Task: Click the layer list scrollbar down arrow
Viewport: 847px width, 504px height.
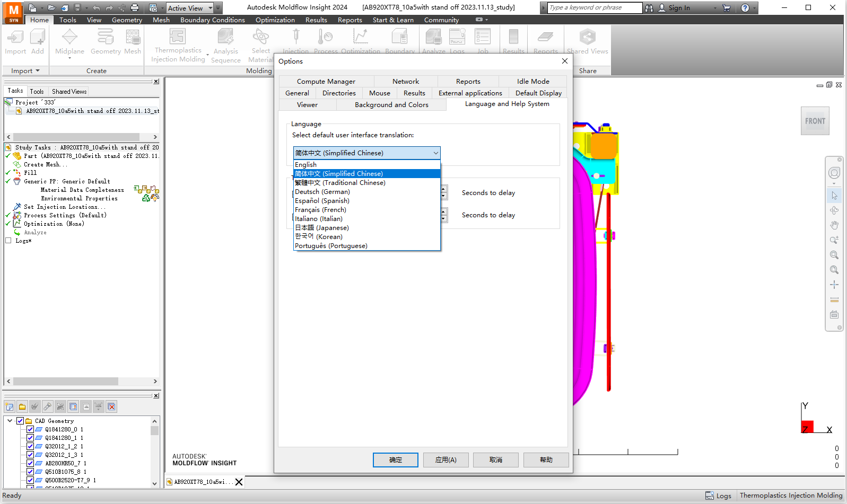Action: click(x=154, y=483)
